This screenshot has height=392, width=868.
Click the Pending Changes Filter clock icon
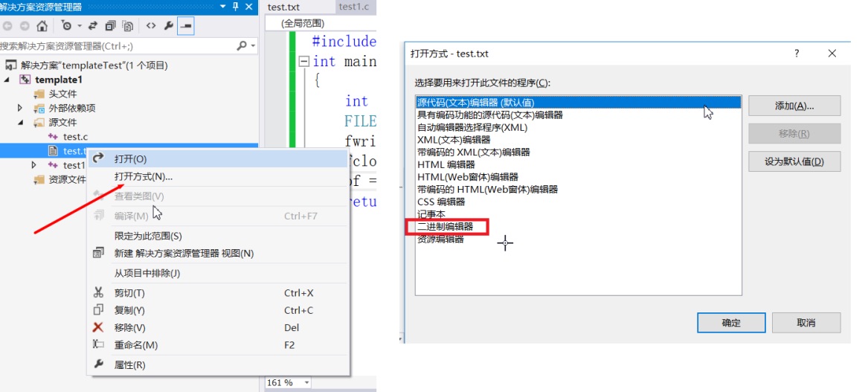66,26
